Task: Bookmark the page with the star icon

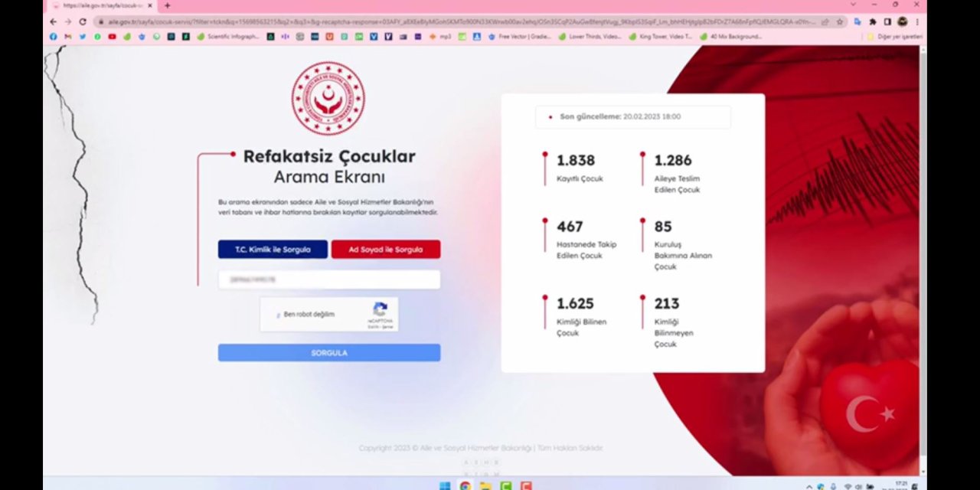Action: tap(840, 21)
